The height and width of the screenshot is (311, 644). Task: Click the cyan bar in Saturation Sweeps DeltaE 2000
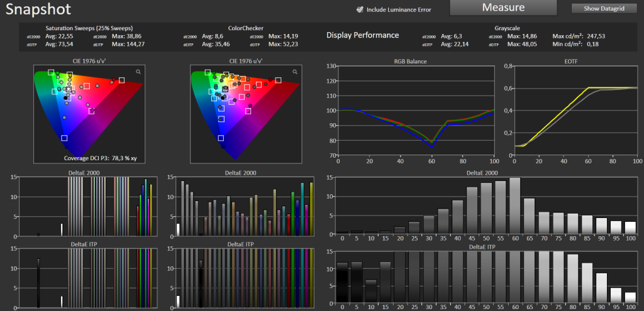[145, 207]
